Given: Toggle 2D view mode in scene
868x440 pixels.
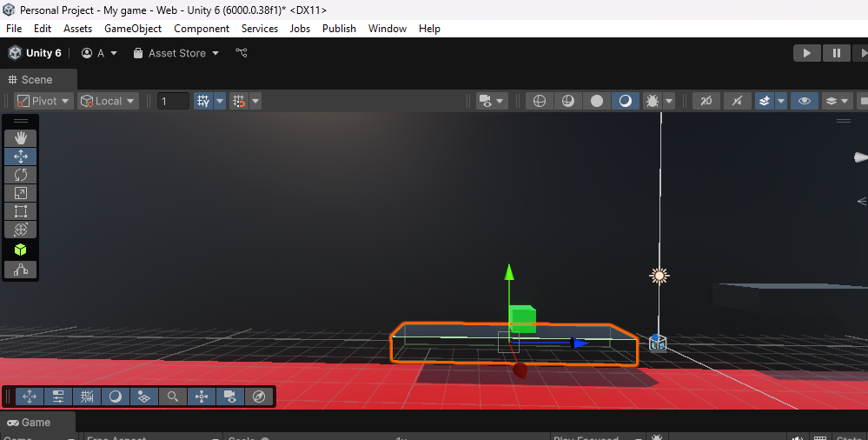Looking at the screenshot, I should [706, 101].
